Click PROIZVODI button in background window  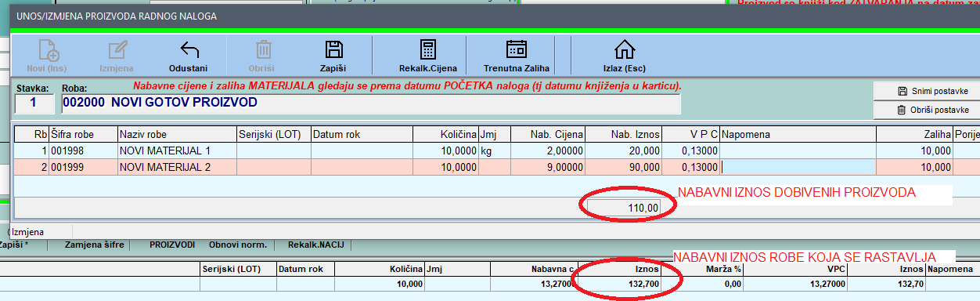(173, 245)
